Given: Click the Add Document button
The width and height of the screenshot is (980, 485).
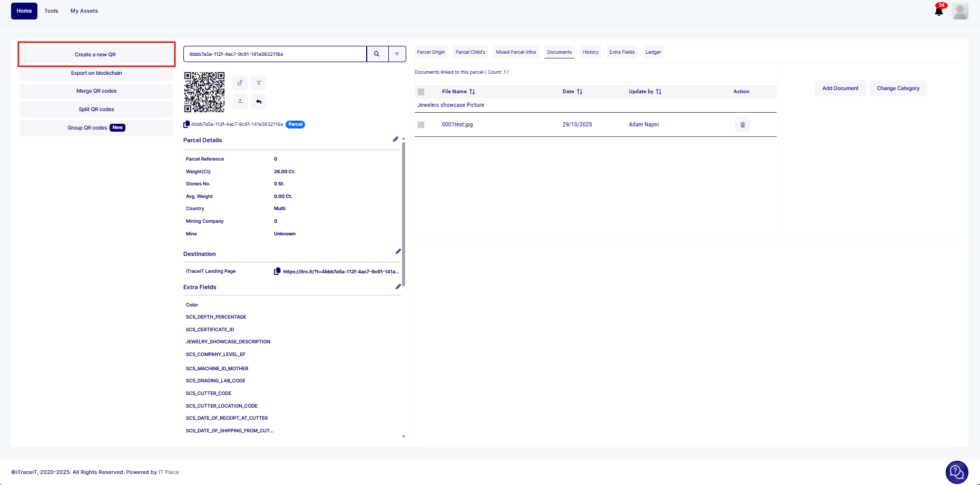Looking at the screenshot, I should (840, 88).
